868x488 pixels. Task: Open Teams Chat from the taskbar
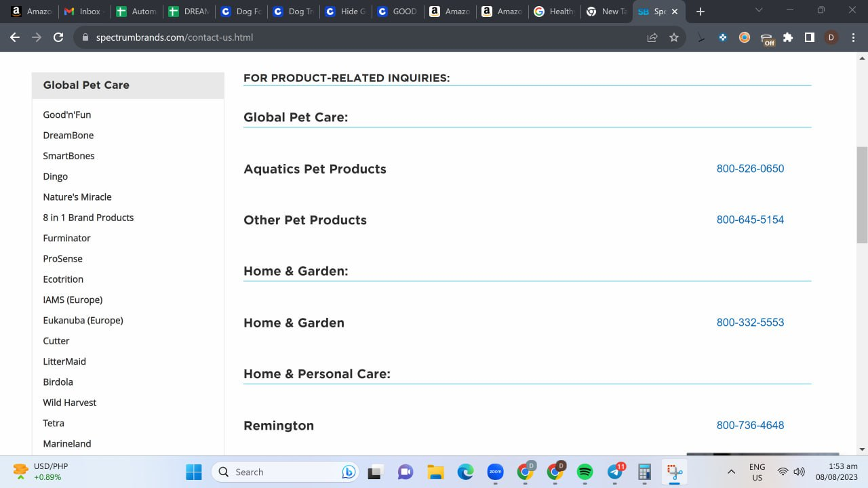[x=406, y=472]
